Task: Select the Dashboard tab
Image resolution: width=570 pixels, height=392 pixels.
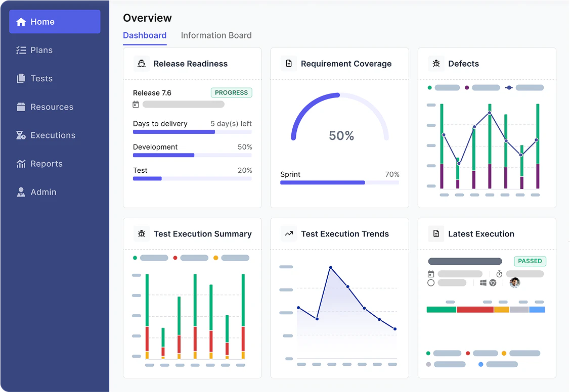Action: click(x=145, y=35)
